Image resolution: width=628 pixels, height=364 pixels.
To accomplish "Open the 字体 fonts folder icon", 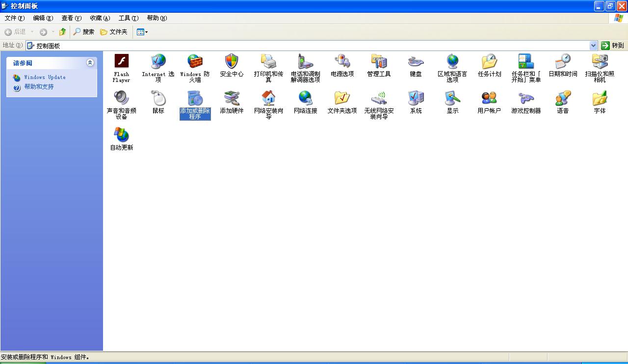I will (x=600, y=99).
